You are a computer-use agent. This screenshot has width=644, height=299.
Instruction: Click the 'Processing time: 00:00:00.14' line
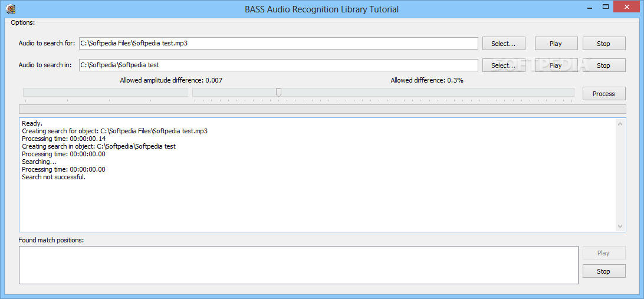pyautogui.click(x=64, y=139)
